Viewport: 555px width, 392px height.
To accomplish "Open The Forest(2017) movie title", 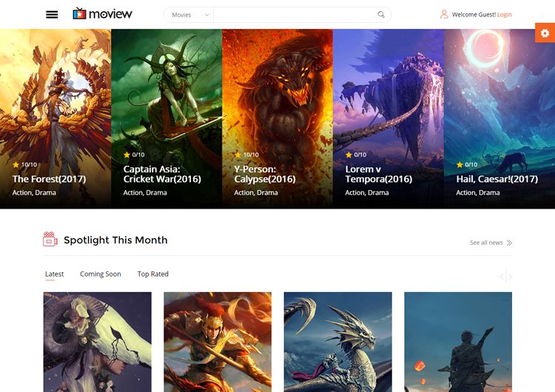I will click(x=49, y=179).
